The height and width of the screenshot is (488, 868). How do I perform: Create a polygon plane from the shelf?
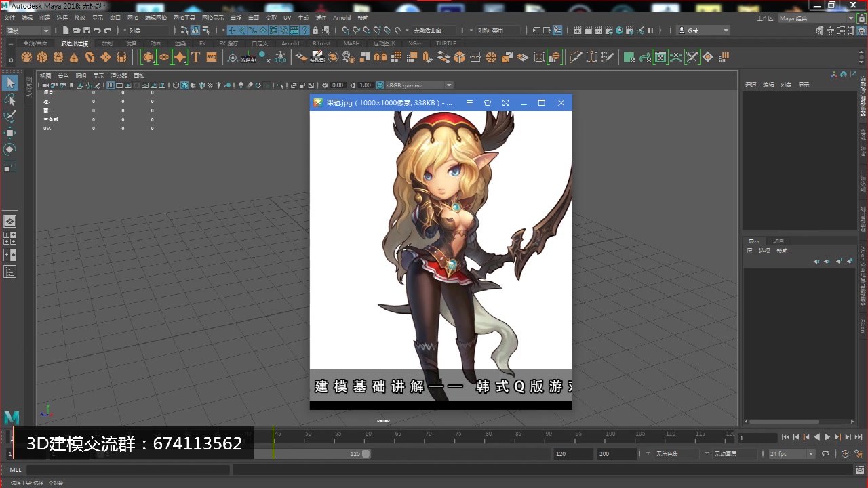[105, 58]
